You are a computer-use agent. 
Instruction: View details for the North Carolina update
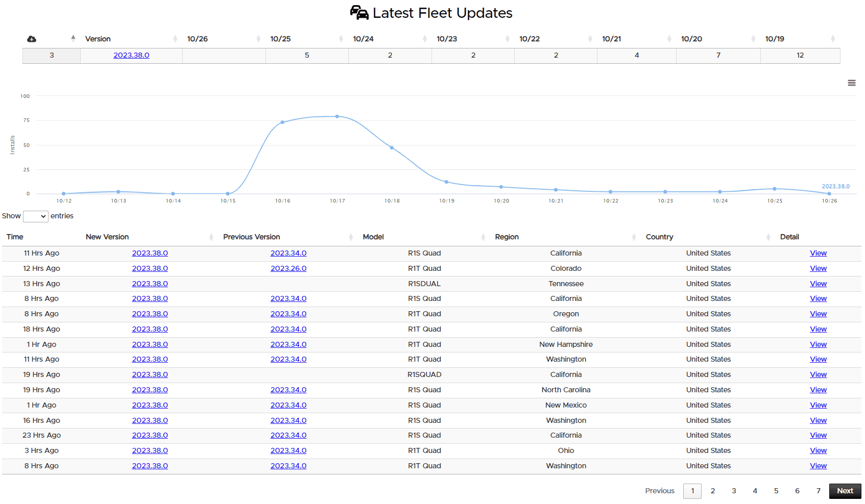(818, 390)
